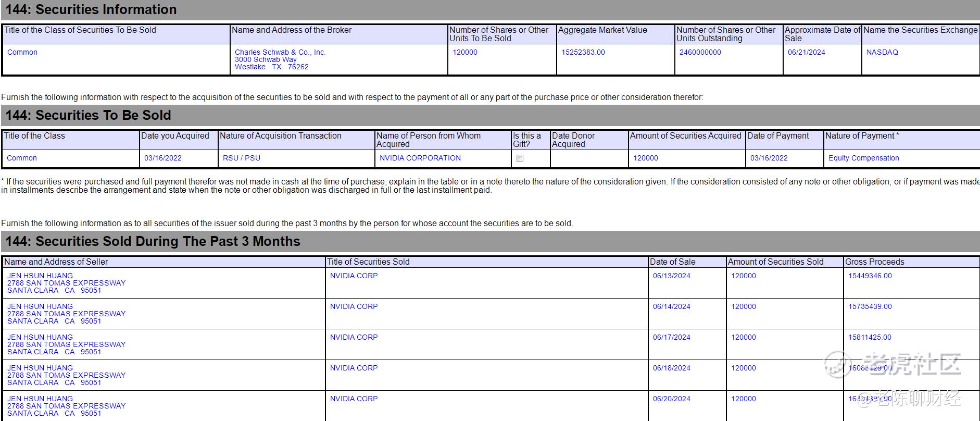Select "JEN HSUN HUANG" in the 06/17/2024 sale row

[40, 337]
